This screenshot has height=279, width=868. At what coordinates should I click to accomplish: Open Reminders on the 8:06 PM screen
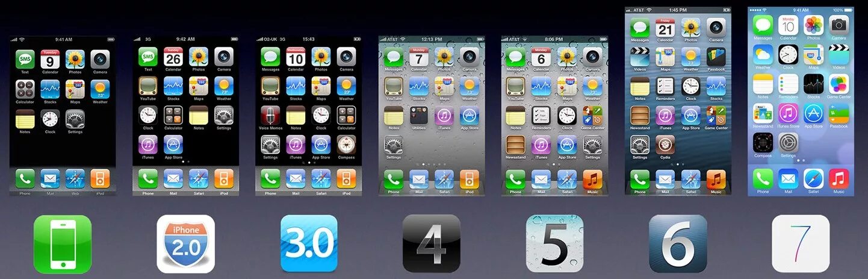[541, 115]
